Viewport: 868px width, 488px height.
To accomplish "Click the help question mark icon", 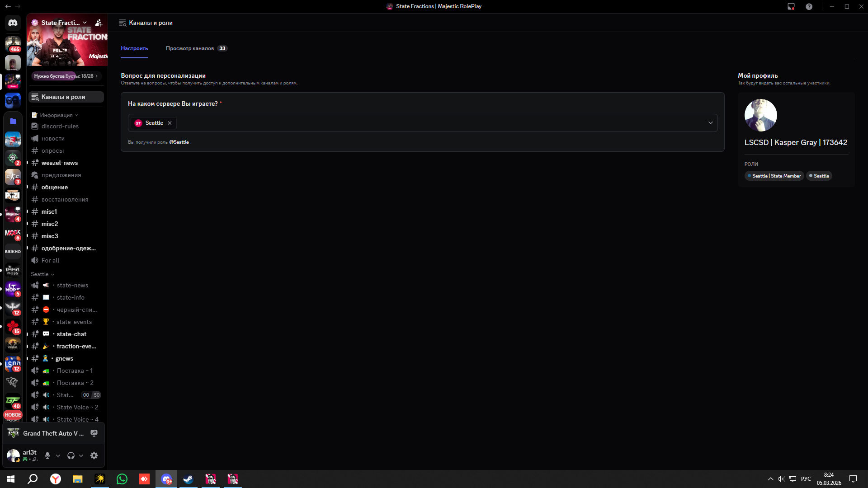I will coord(809,6).
